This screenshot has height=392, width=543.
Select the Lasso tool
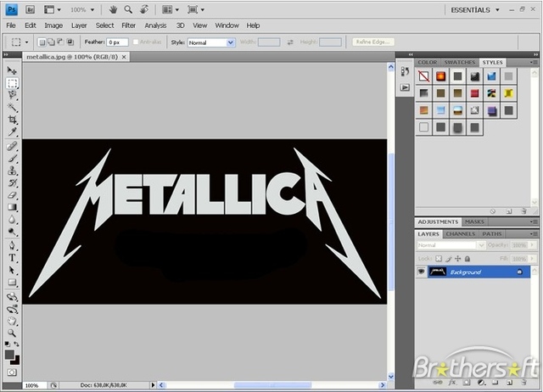tap(12, 95)
